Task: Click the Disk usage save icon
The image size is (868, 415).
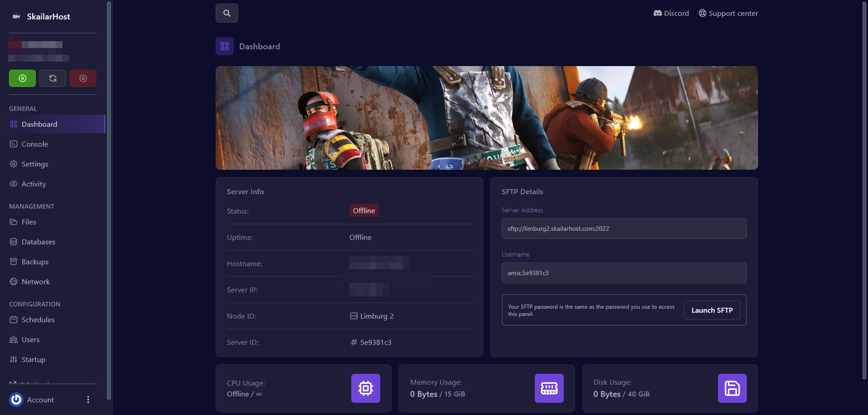Action: pos(732,388)
